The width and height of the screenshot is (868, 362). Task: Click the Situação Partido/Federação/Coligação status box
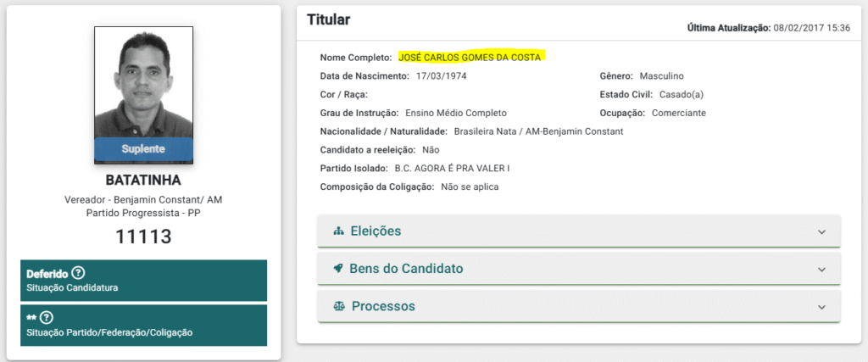click(x=143, y=325)
